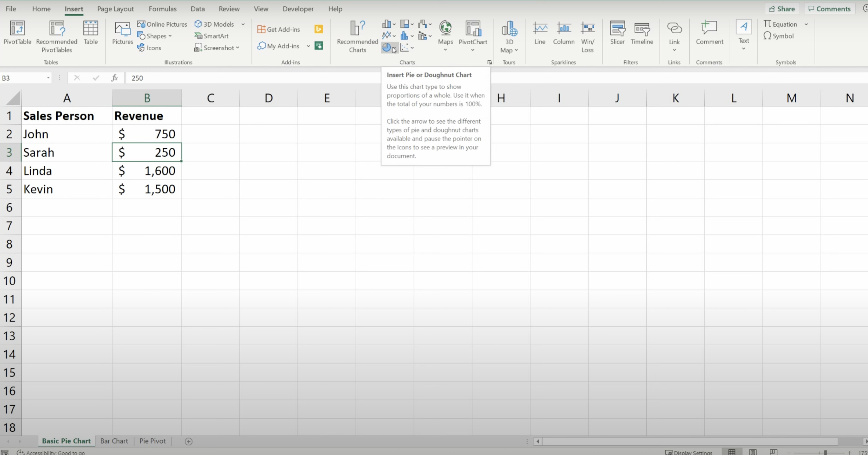Click the Maps globe icon
Image resolution: width=868 pixels, height=455 pixels.
pyautogui.click(x=445, y=28)
